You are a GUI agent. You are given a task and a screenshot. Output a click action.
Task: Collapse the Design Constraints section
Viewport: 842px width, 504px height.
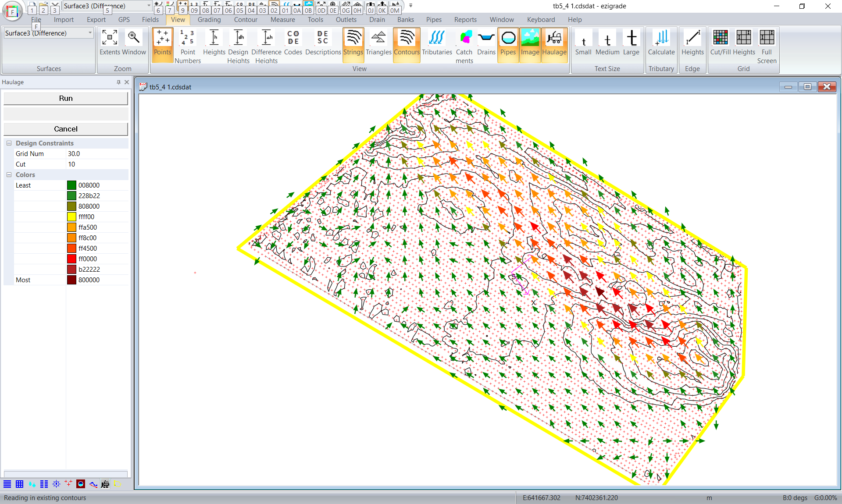(x=9, y=143)
